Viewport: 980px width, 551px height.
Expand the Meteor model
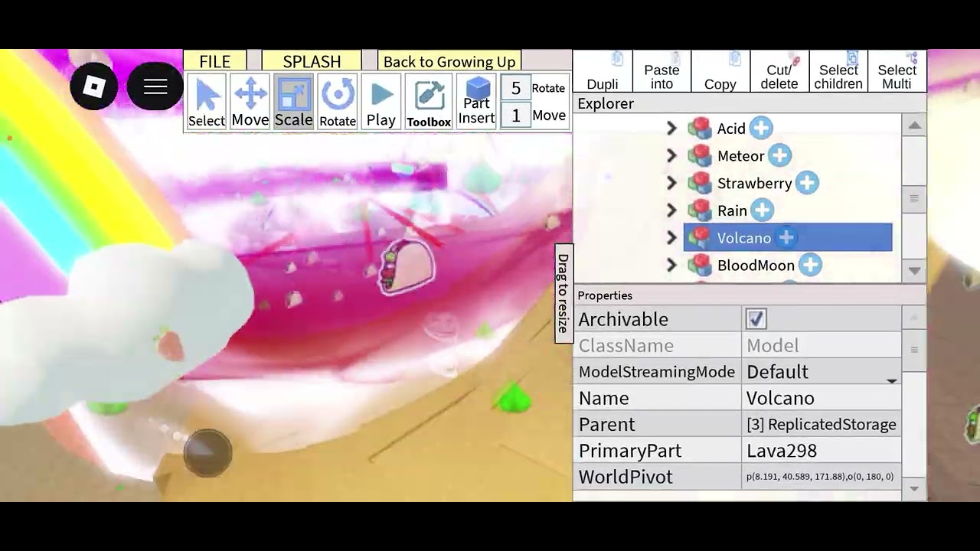[671, 156]
